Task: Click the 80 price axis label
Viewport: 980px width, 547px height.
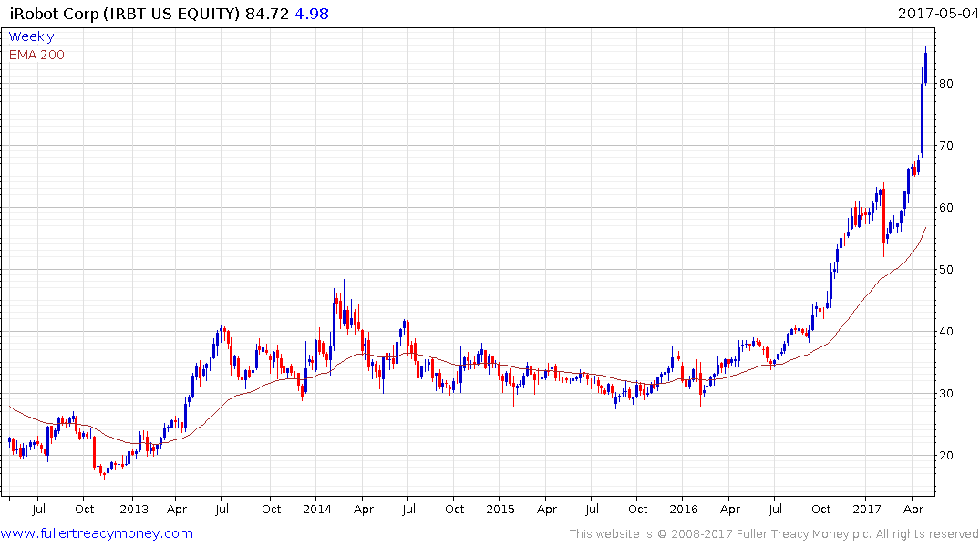Action: click(945, 84)
